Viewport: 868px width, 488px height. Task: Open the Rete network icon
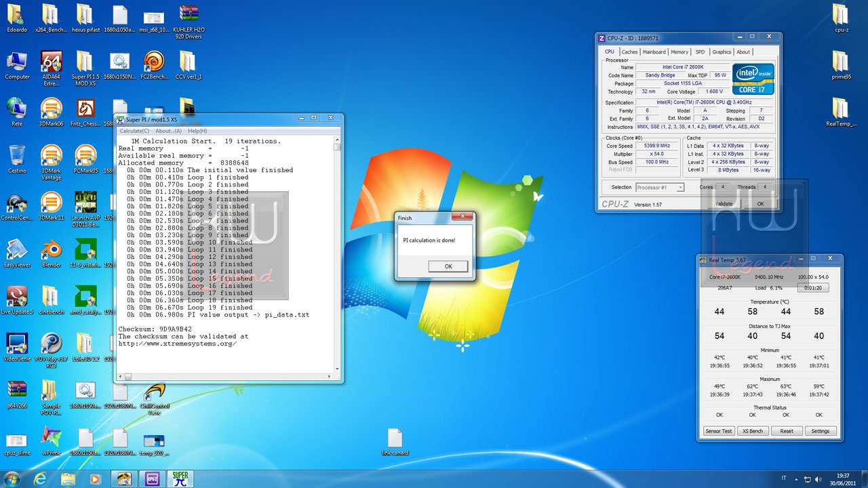(x=17, y=113)
